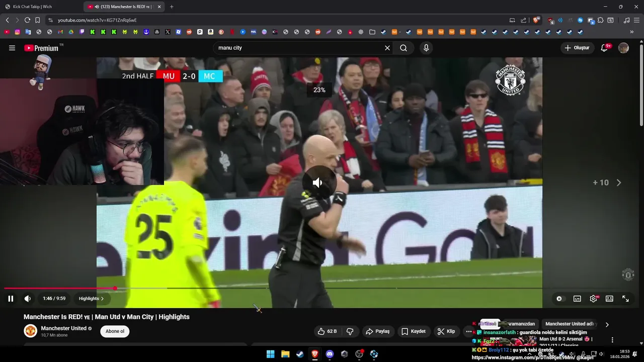The width and height of the screenshot is (644, 362).
Task: Like the video (62 B)
Action: point(327,331)
